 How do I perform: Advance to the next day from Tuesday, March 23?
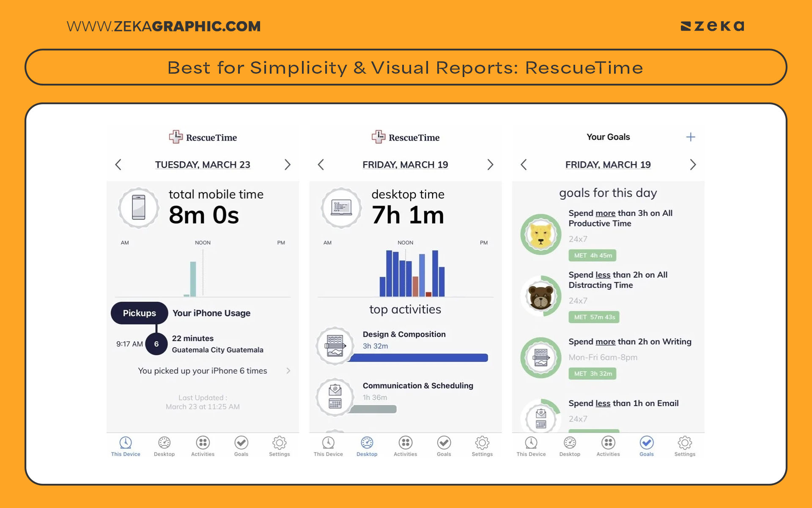288,165
